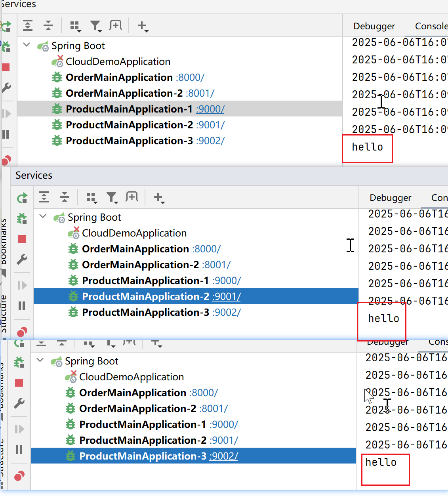Click Resume Program icon in bottom panel sidebar

(x=19, y=429)
